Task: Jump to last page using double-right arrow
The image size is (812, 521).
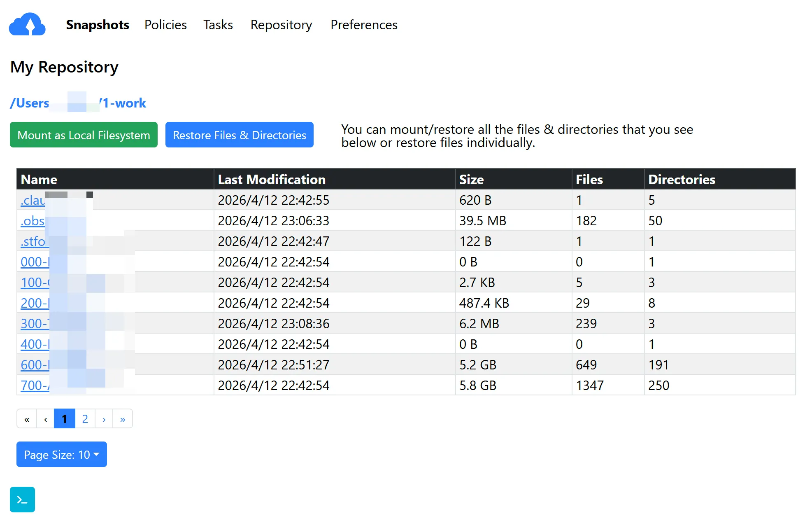Action: pyautogui.click(x=123, y=419)
